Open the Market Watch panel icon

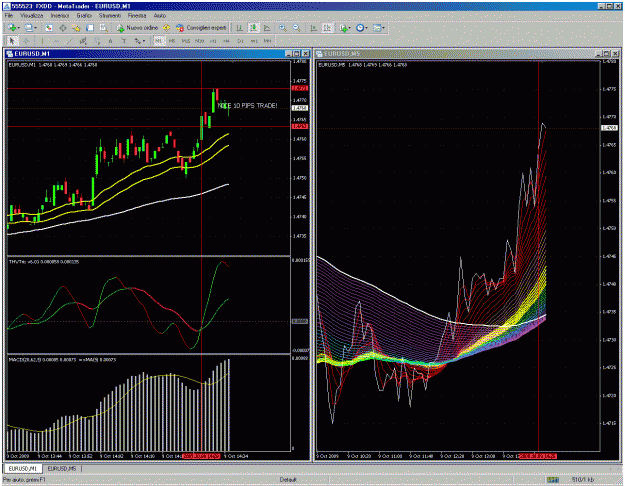point(49,28)
